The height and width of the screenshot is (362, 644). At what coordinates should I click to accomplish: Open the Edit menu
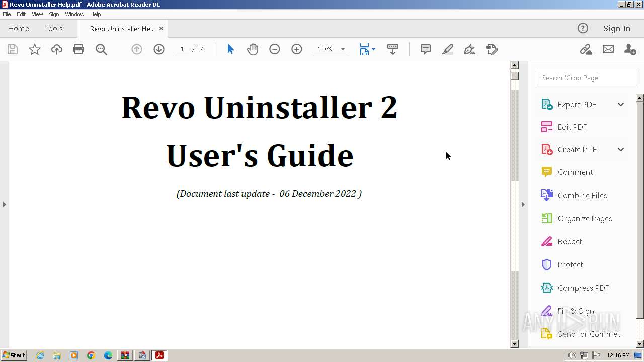pos(21,14)
